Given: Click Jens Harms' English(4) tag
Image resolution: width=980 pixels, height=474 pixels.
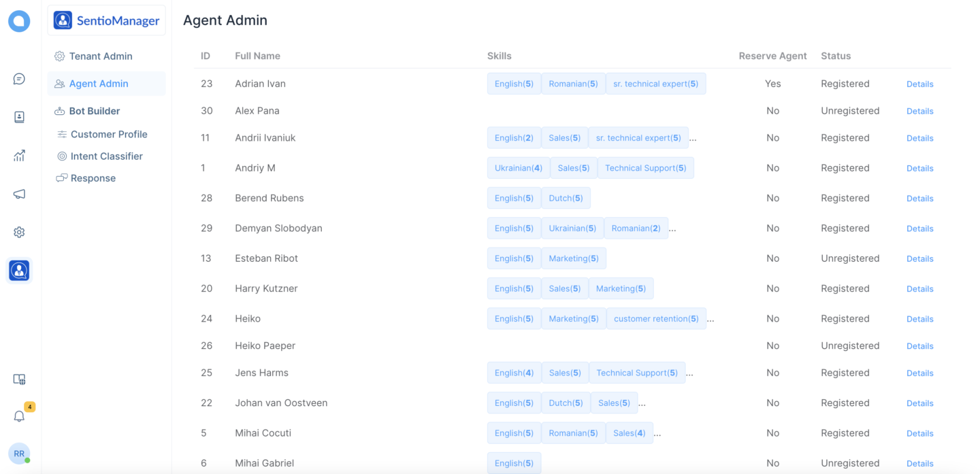Looking at the screenshot, I should [x=514, y=373].
